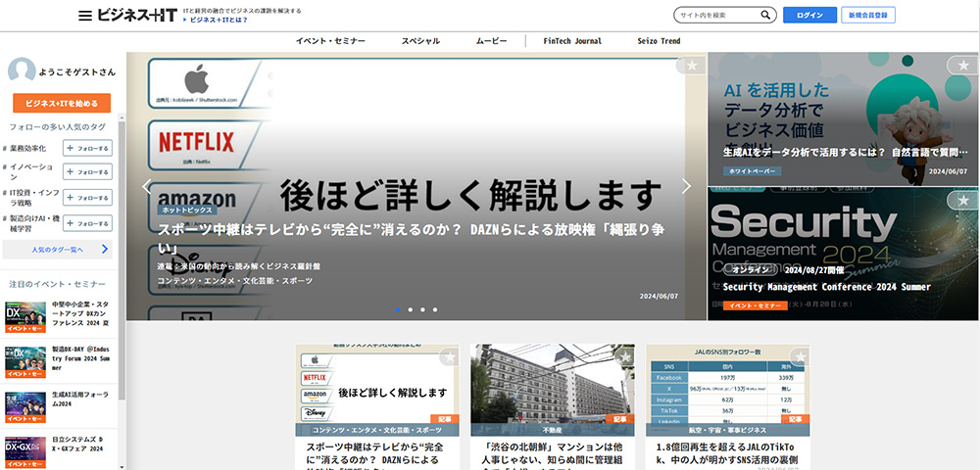This screenshot has width=980, height=470.
Task: Open the イベント・セミナー menu
Action: 330,41
